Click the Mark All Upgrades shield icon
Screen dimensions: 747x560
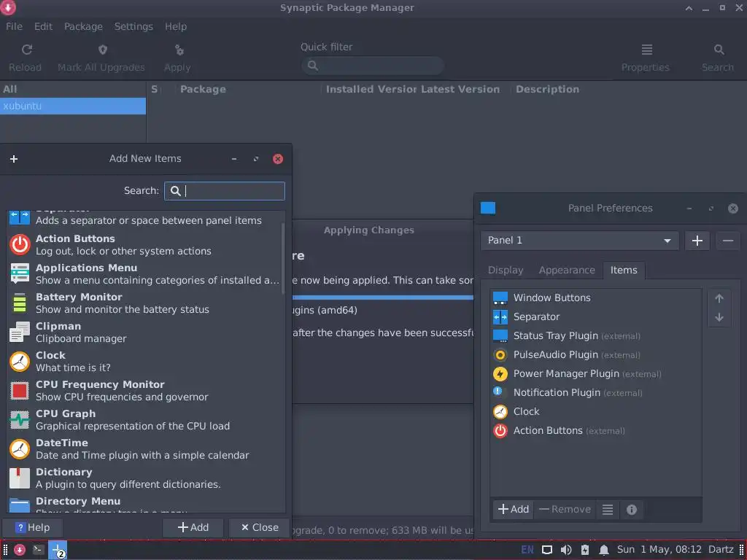[x=102, y=50]
